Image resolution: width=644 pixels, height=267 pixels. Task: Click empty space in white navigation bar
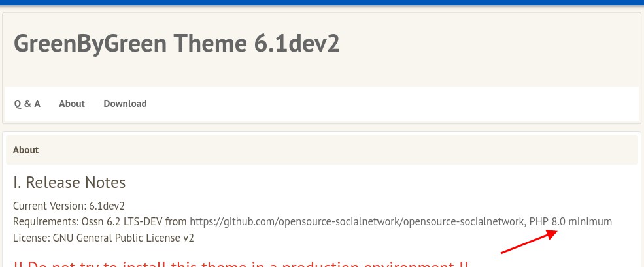tap(392, 104)
